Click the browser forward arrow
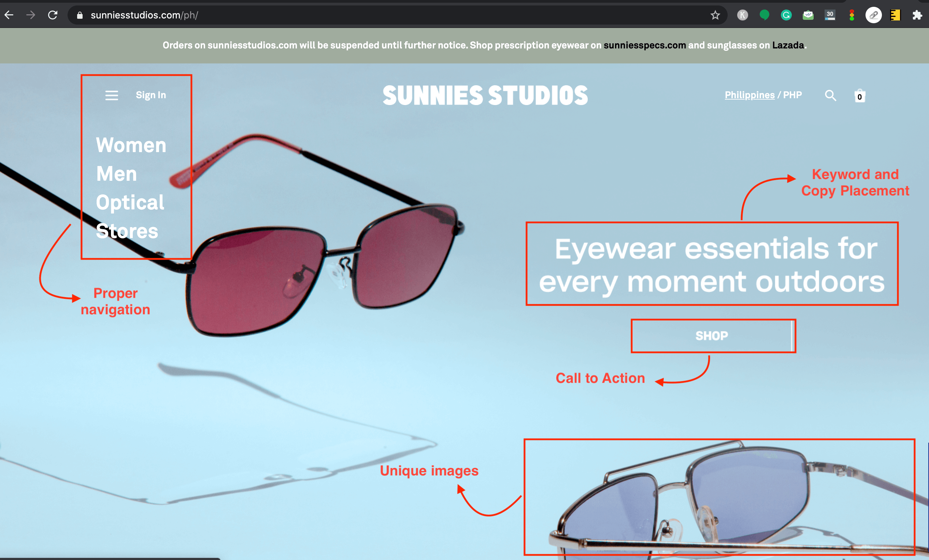 click(x=31, y=15)
